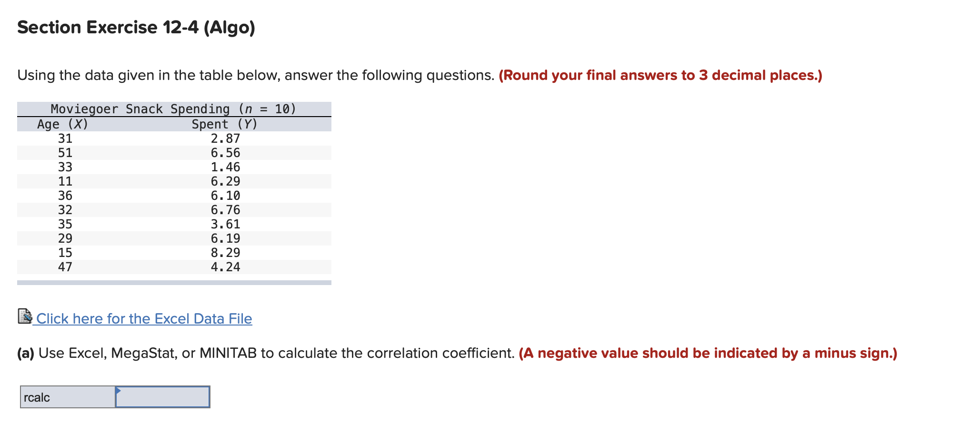Select the table row with Age 31
This screenshot has width=980, height=434.
143,138
